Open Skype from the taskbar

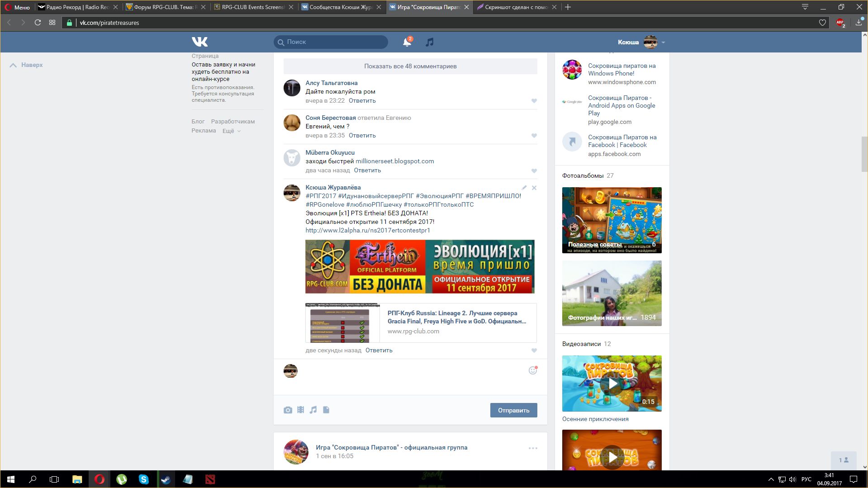click(143, 479)
